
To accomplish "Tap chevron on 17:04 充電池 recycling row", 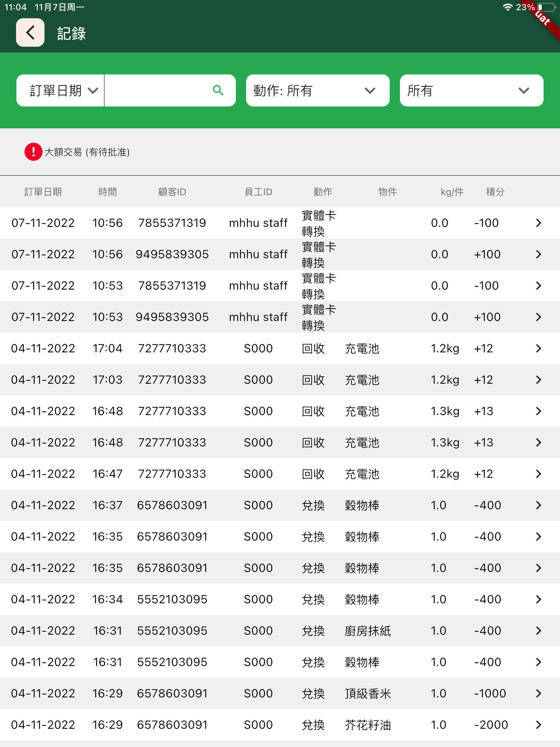I will coord(538,348).
